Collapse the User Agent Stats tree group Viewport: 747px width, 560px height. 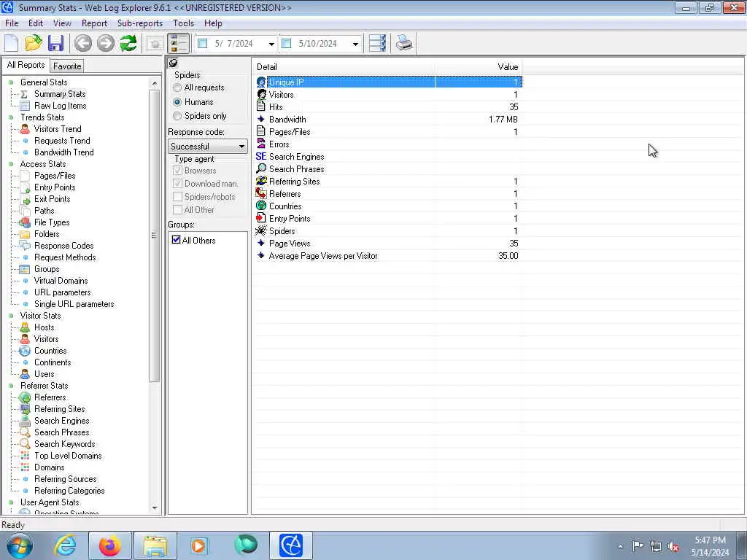[11, 502]
